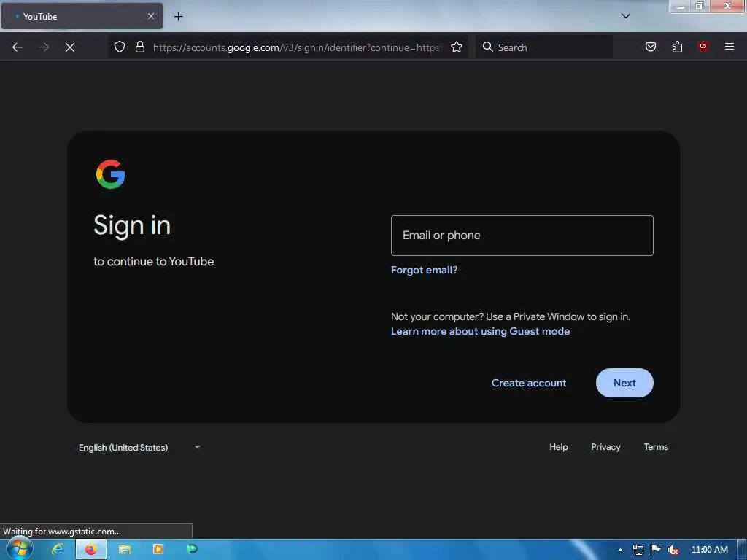Open uBlock Origin extension icon
The image size is (747, 560).
pyautogui.click(x=703, y=46)
